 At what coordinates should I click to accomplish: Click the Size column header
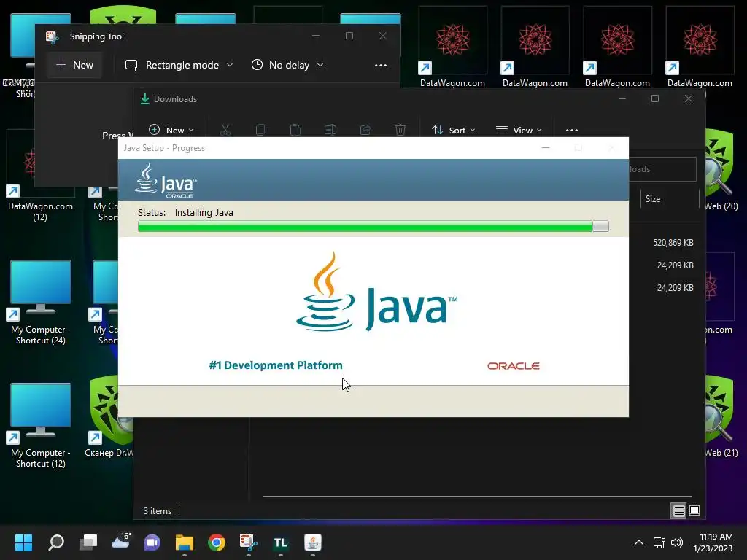point(670,199)
